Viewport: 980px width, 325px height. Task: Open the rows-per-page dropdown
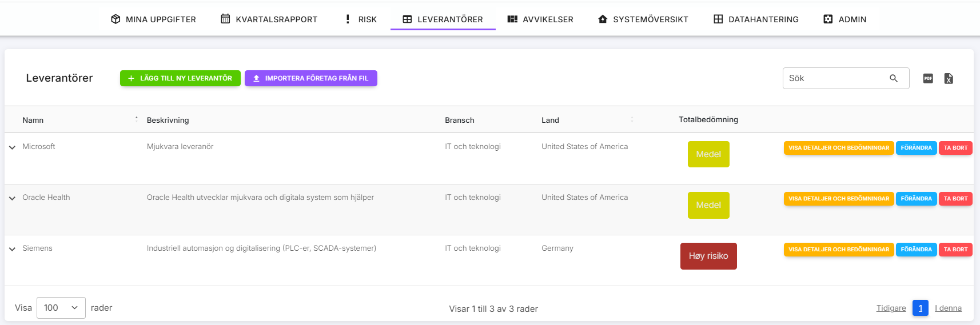pos(61,308)
